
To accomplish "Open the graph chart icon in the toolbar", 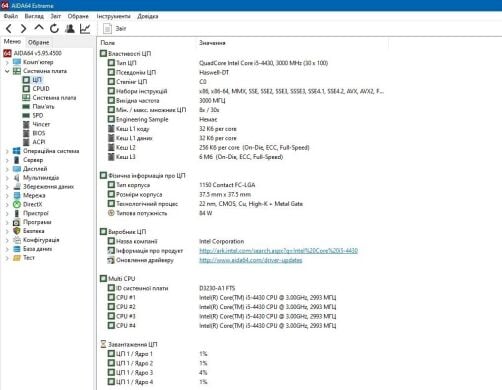I will coord(85,29).
